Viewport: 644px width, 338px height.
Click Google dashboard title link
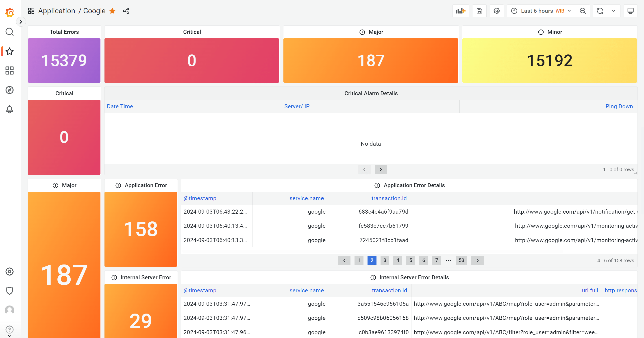click(x=94, y=11)
